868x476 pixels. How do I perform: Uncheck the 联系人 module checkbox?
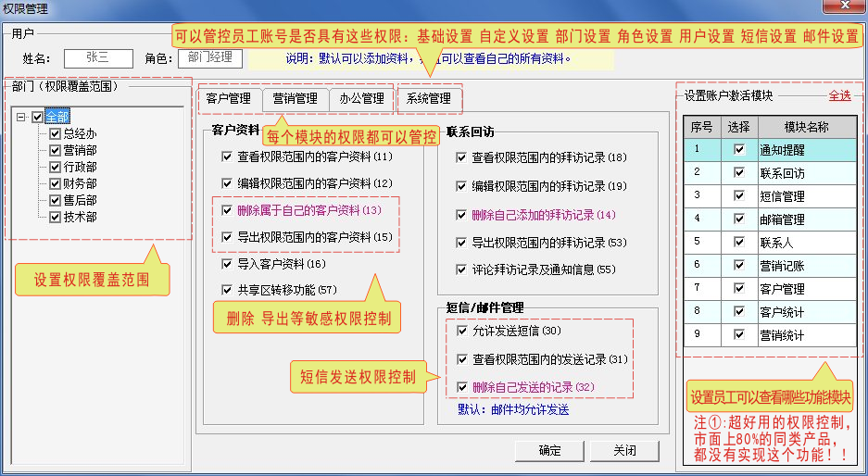[739, 243]
